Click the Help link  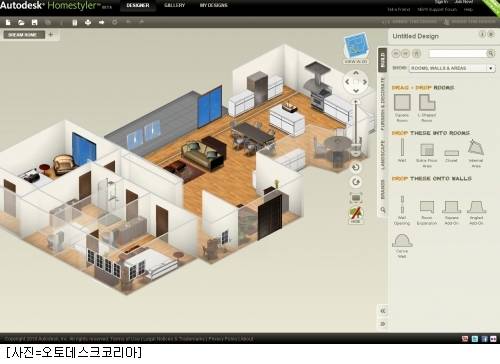point(468,10)
